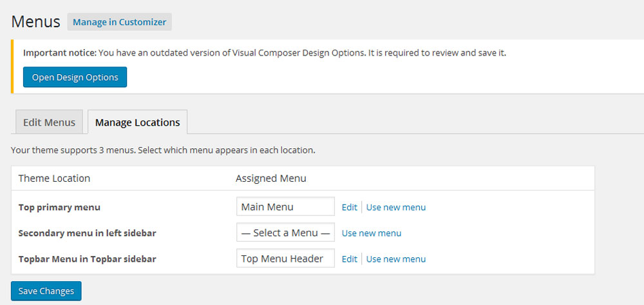Screen dimensions: 644x305
Task: Switch to the Edit Menus tab
Action: click(49, 123)
